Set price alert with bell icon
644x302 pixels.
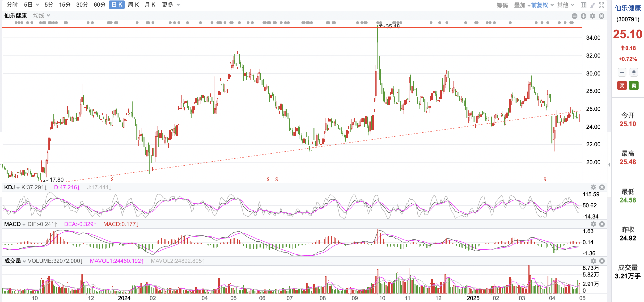tap(634, 72)
